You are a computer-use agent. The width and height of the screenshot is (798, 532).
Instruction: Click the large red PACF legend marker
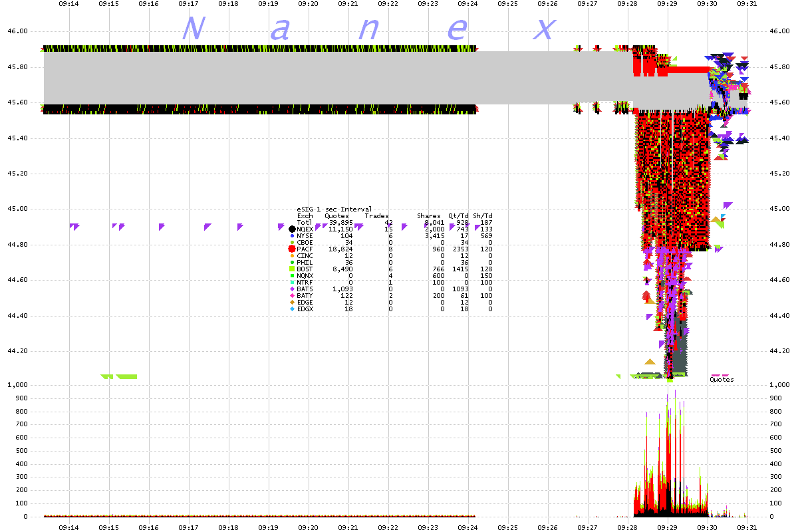(292, 249)
